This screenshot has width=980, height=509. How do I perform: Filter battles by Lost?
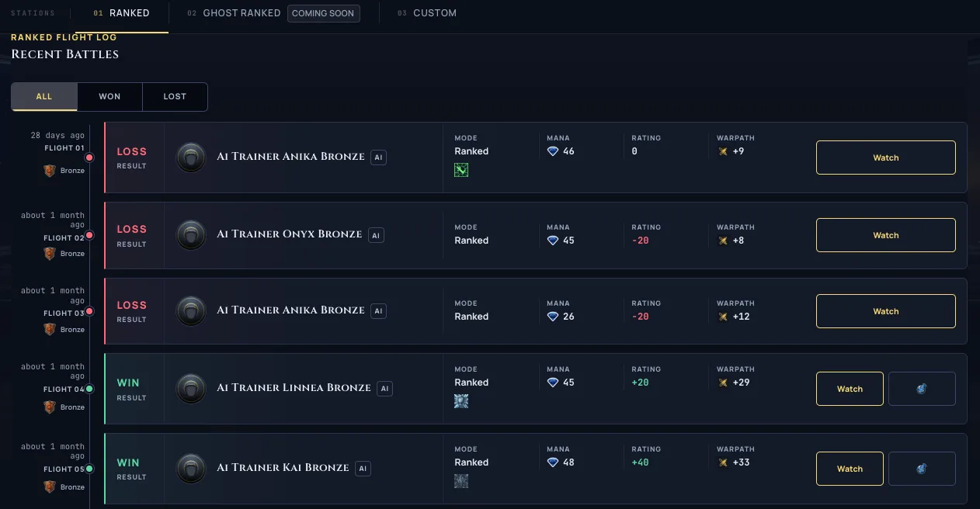click(175, 97)
